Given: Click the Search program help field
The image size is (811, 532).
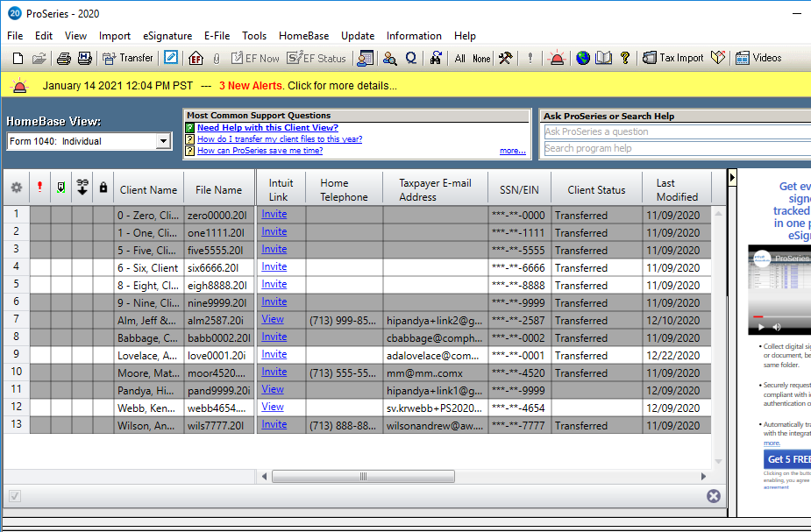Looking at the screenshot, I should tap(677, 148).
